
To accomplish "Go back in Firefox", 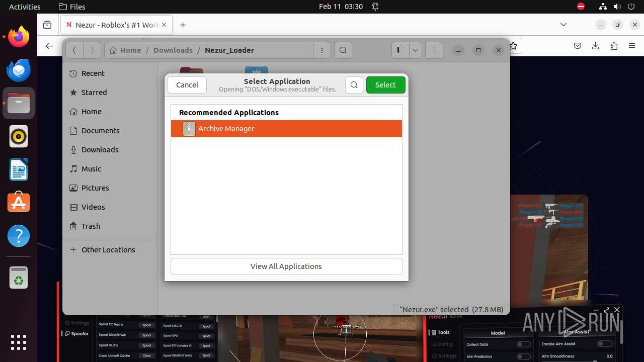I will click(x=49, y=46).
